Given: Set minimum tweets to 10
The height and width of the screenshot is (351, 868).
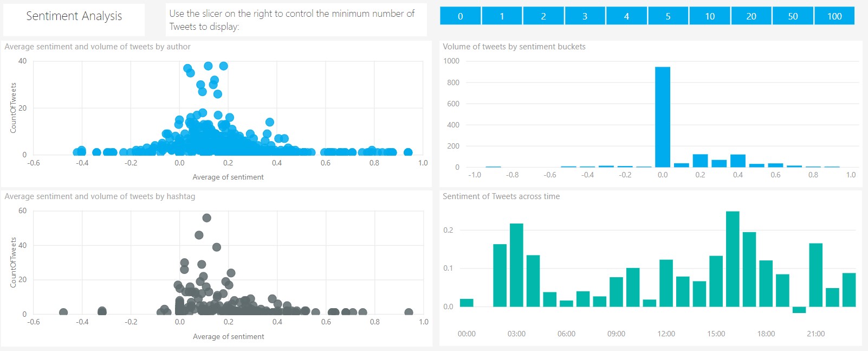Looking at the screenshot, I should pos(710,16).
